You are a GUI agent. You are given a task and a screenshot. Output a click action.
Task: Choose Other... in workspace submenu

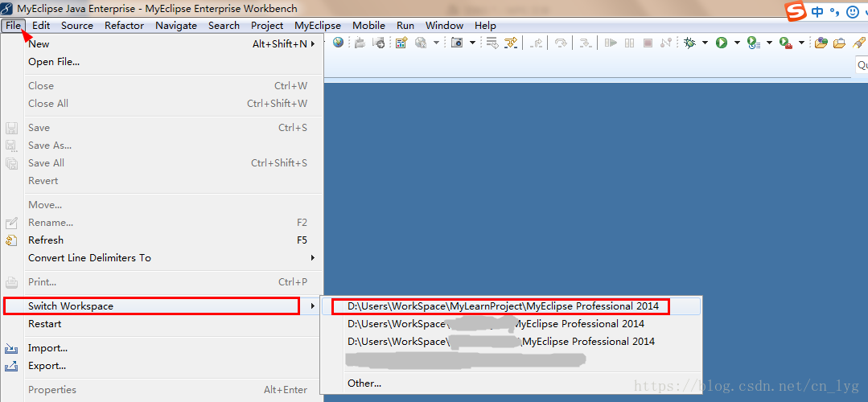(512, 384)
